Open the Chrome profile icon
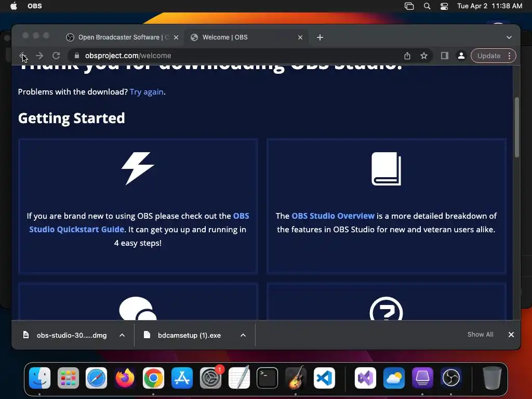Viewport: 532px width, 399px height. click(461, 56)
